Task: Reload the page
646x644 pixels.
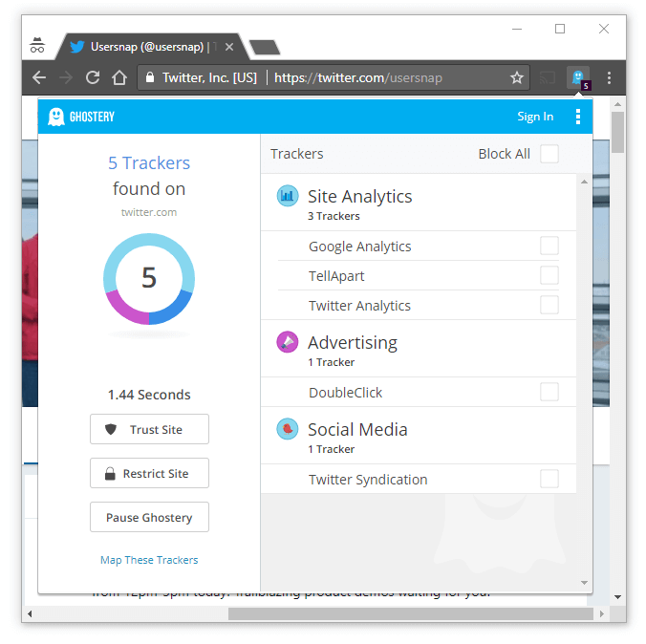Action: pyautogui.click(x=93, y=77)
